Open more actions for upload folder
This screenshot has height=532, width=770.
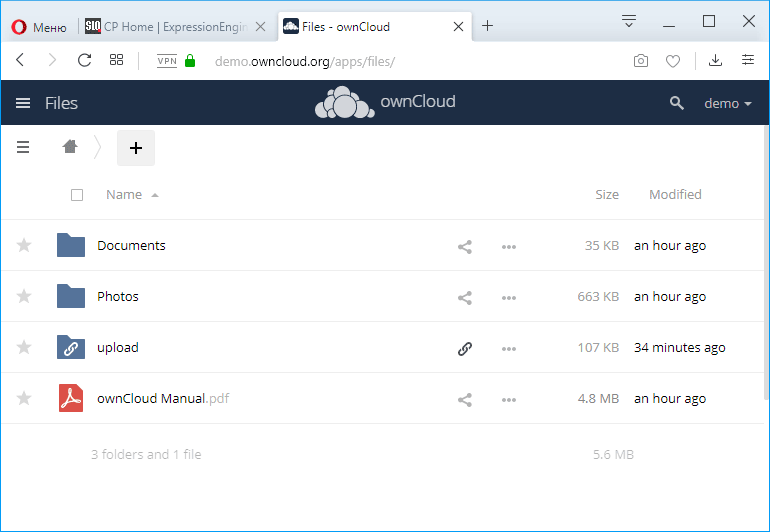pos(509,349)
